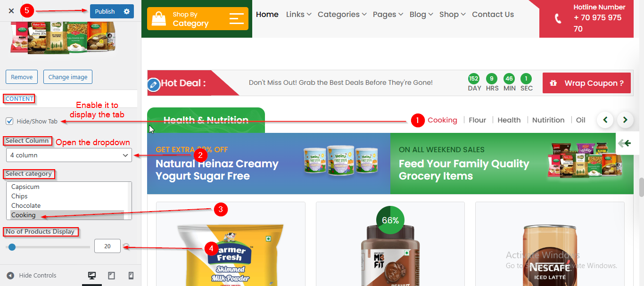Click the Change image button
Viewport: 644px width, 286px height.
pos(68,77)
